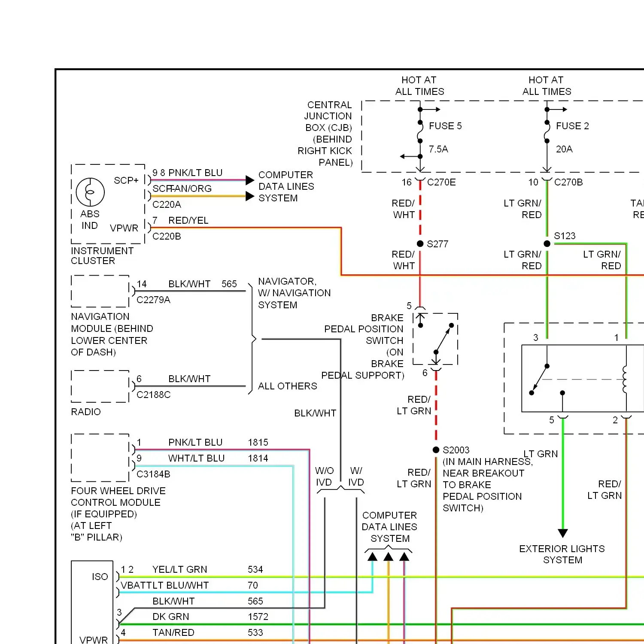
Task: Select circuit number "533"
Action: point(255,632)
